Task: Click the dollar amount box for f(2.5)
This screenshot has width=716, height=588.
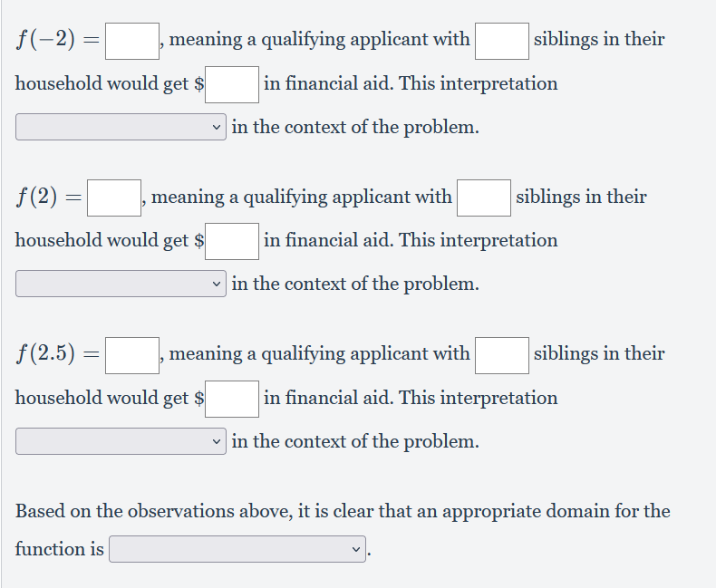Action: click(232, 399)
